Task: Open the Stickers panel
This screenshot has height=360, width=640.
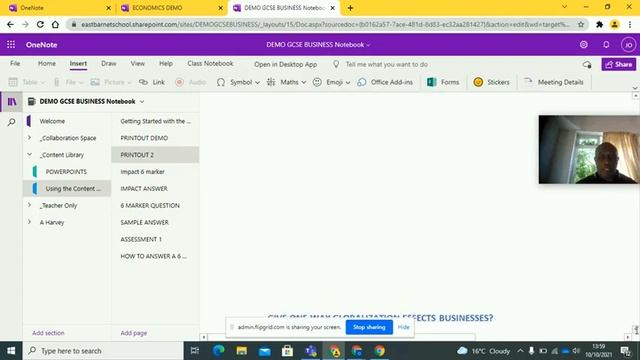Action: coord(491,82)
